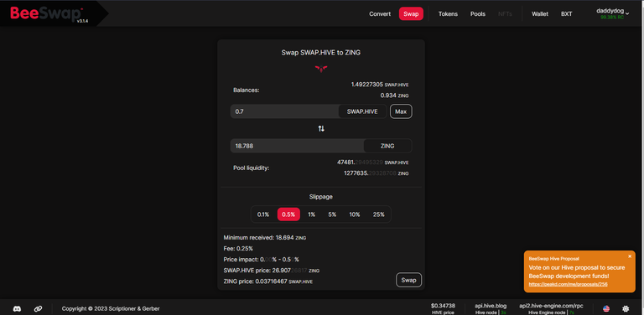This screenshot has width=644, height=315.
Task: Click the Swap SWAP.HIVE to ZING heading
Action: click(x=321, y=53)
